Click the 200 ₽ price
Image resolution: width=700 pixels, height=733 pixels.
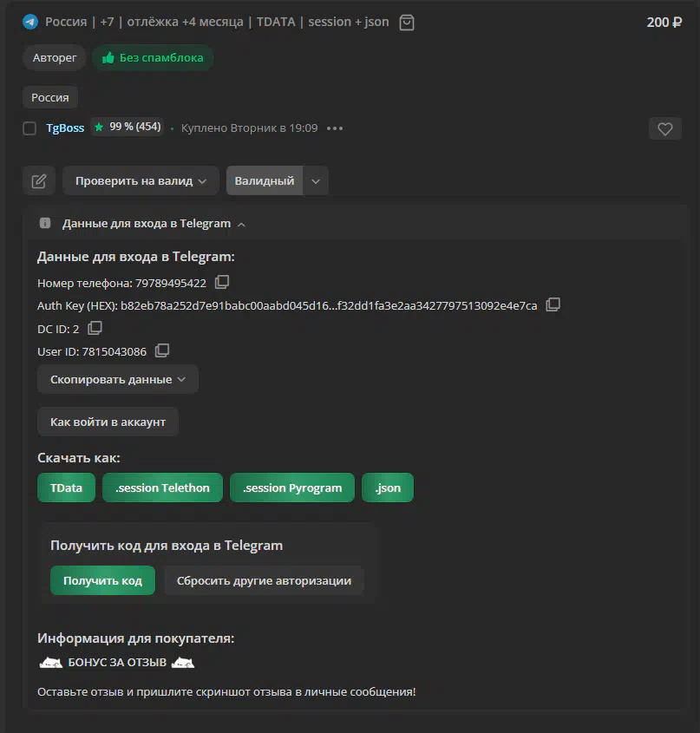[x=664, y=22]
